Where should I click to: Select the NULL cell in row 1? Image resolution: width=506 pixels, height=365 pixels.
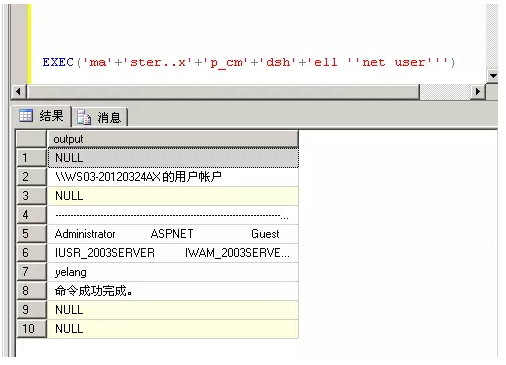173,158
